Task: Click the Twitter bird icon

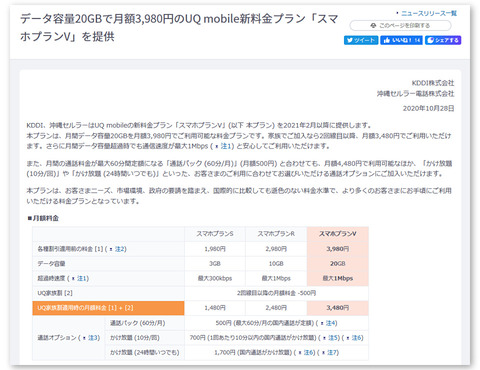Action: 350,40
